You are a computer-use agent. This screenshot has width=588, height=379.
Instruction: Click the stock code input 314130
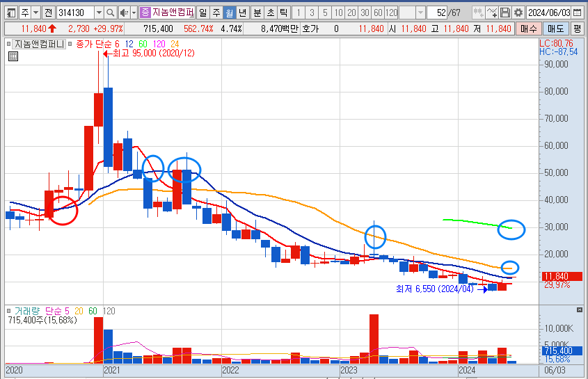coord(75,13)
